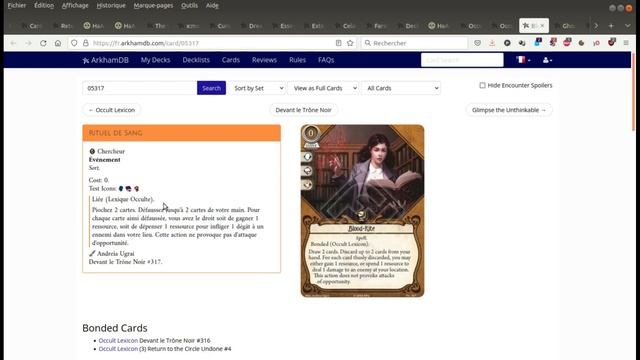This screenshot has width=640, height=360.
Task: Open reader view icon in address bar
Action: point(338,43)
